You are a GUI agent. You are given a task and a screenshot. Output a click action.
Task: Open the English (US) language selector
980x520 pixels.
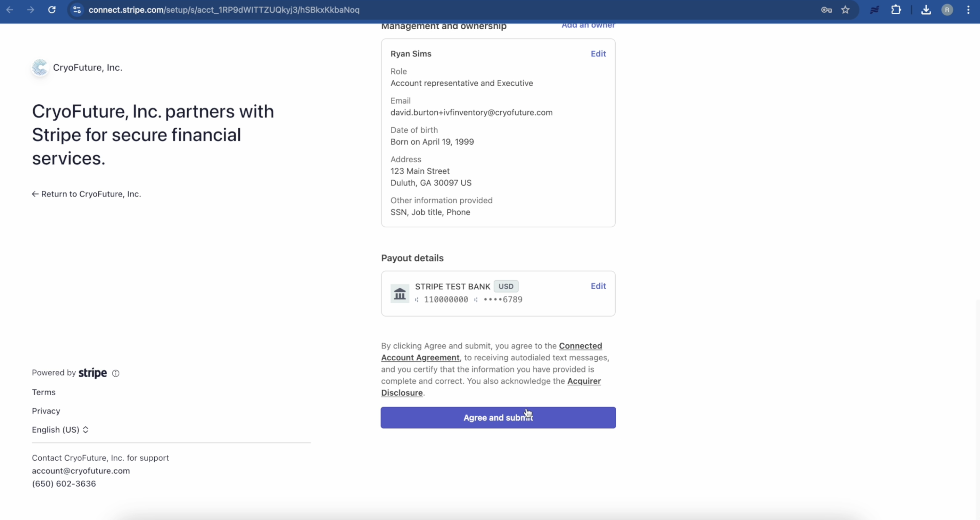[60, 429]
